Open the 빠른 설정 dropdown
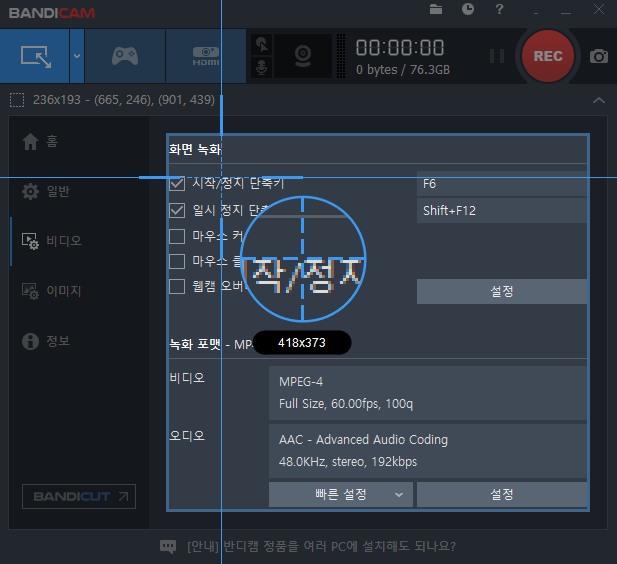Image resolution: width=617 pixels, height=564 pixels. pyautogui.click(x=341, y=494)
